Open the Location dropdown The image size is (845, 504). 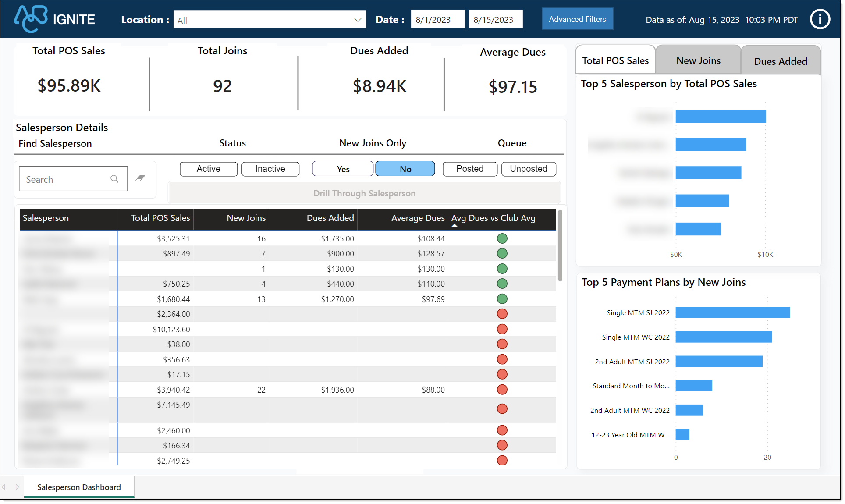point(270,20)
